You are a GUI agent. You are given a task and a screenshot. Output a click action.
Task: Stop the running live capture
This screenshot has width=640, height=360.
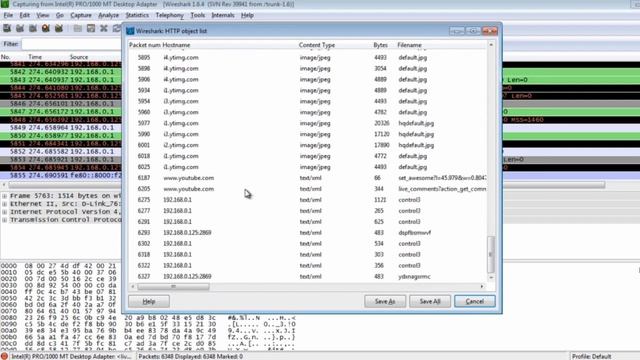pos(46,28)
